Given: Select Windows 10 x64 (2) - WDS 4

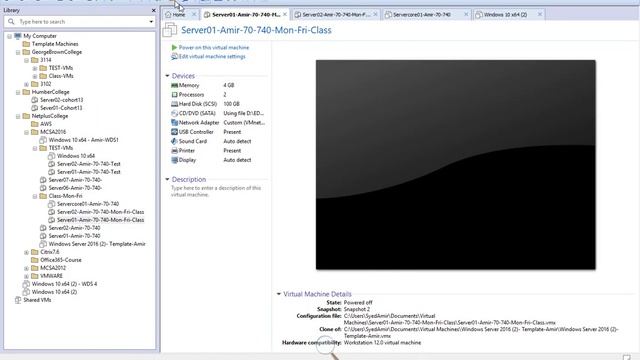Looking at the screenshot, I should pos(64,284).
